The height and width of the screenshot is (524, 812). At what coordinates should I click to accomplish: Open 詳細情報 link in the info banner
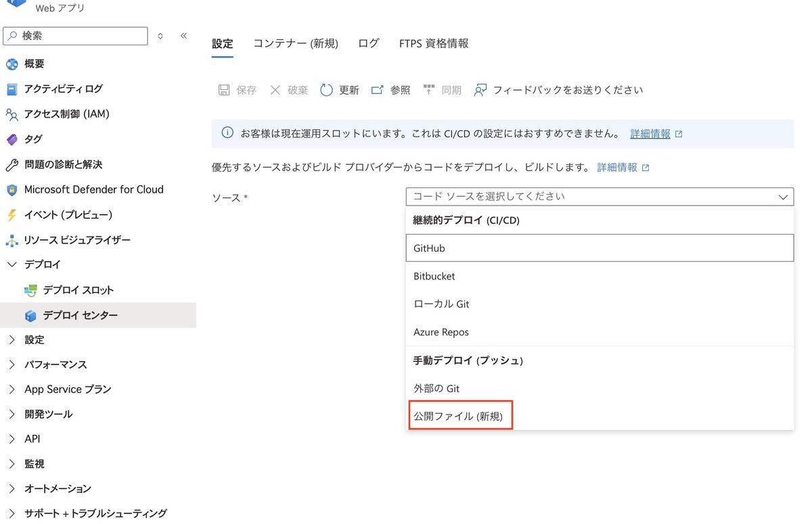point(650,134)
